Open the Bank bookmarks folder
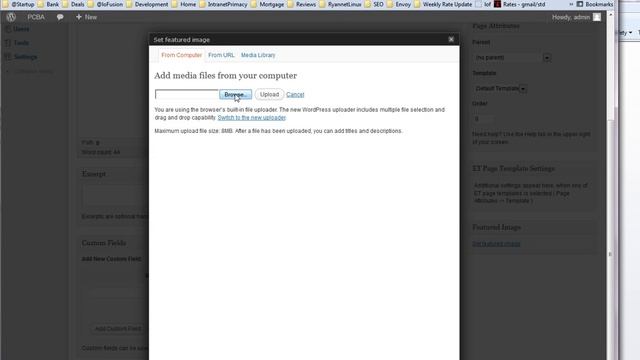Screen dimensions: 640x360 pyautogui.click(x=49, y=4)
